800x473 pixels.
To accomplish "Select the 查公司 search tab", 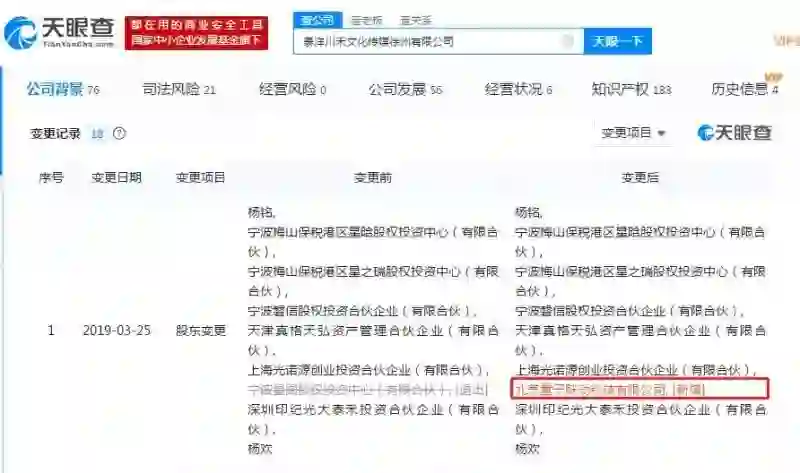I will pos(317,20).
